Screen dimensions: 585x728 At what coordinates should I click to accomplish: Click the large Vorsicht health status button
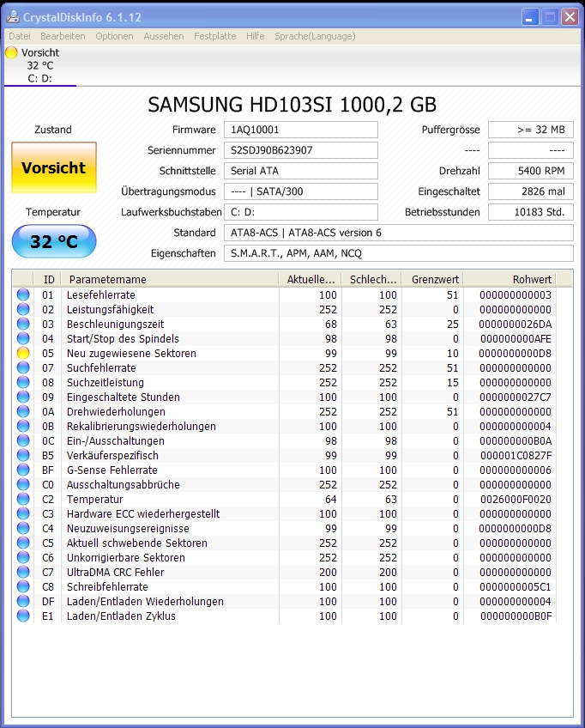54,167
